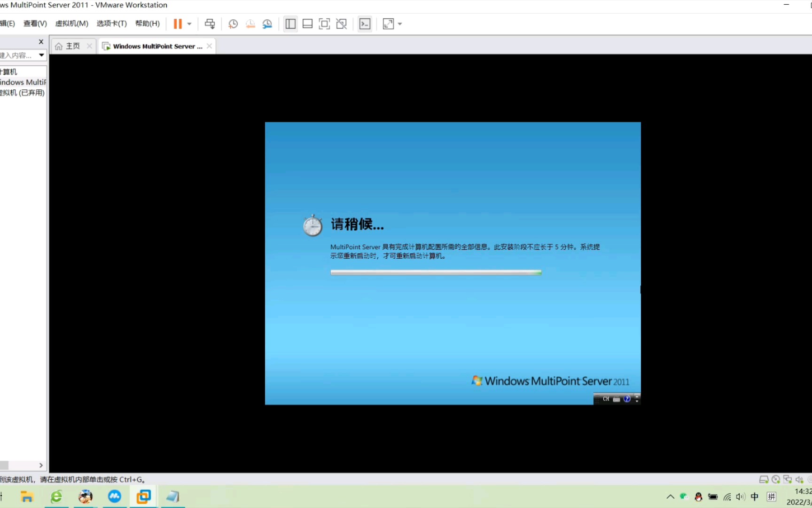Close the 主页 tab

coord(89,46)
